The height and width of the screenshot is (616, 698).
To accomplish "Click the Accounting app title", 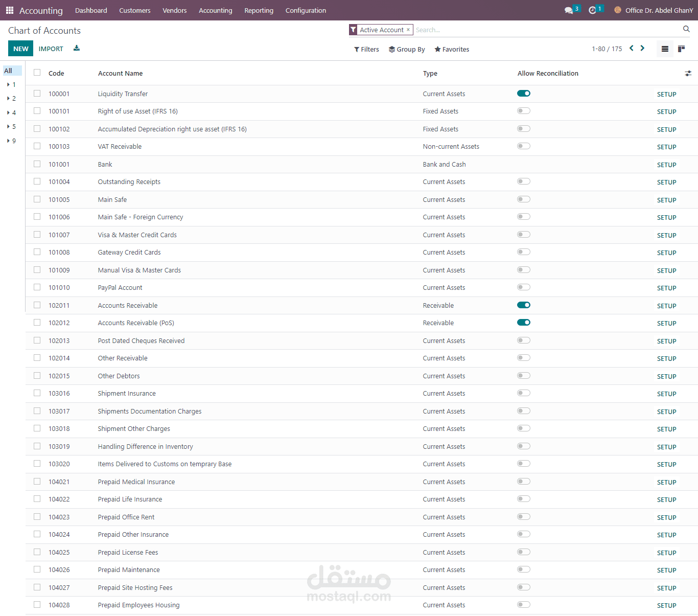I will pos(41,11).
